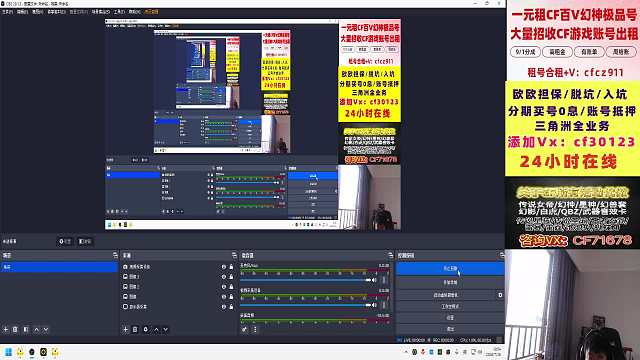This screenshot has width=640, height=360.
Task: Toggle visibility of the last source in the list
Action: coord(224,307)
